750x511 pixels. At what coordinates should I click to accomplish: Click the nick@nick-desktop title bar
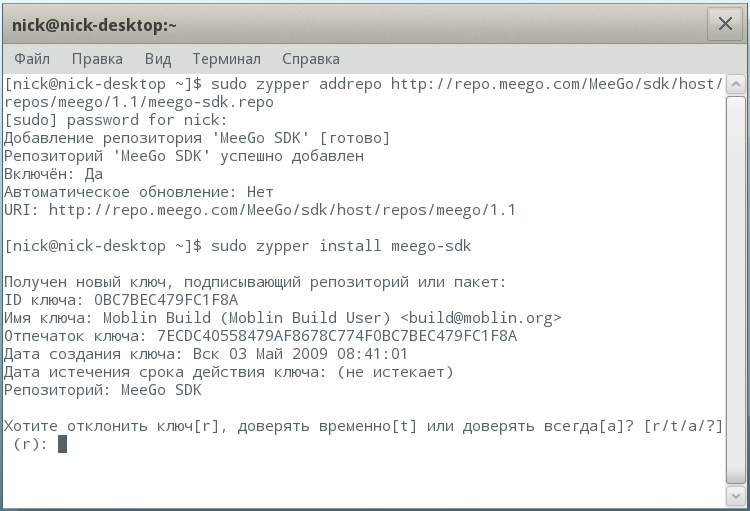[x=350, y=23]
